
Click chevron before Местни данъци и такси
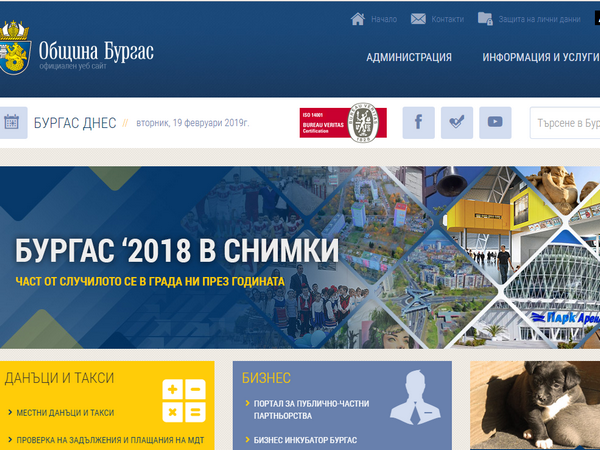click(10, 412)
